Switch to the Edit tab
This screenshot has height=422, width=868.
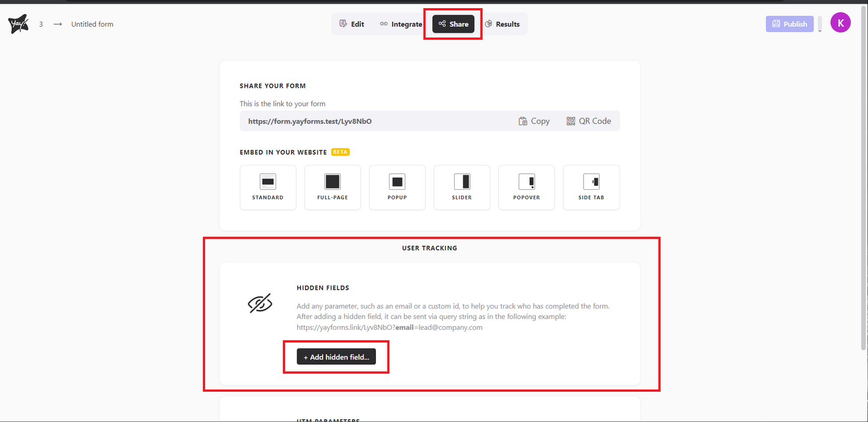point(352,24)
